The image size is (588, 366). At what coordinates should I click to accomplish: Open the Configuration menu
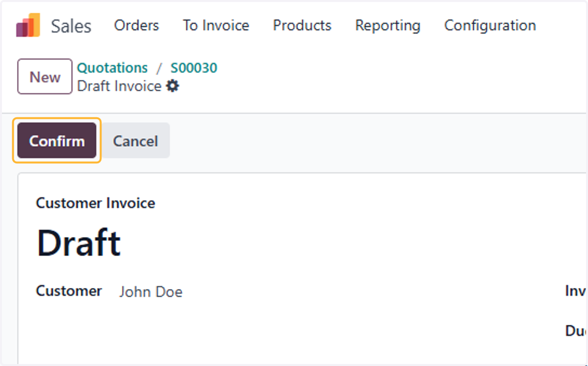click(490, 26)
